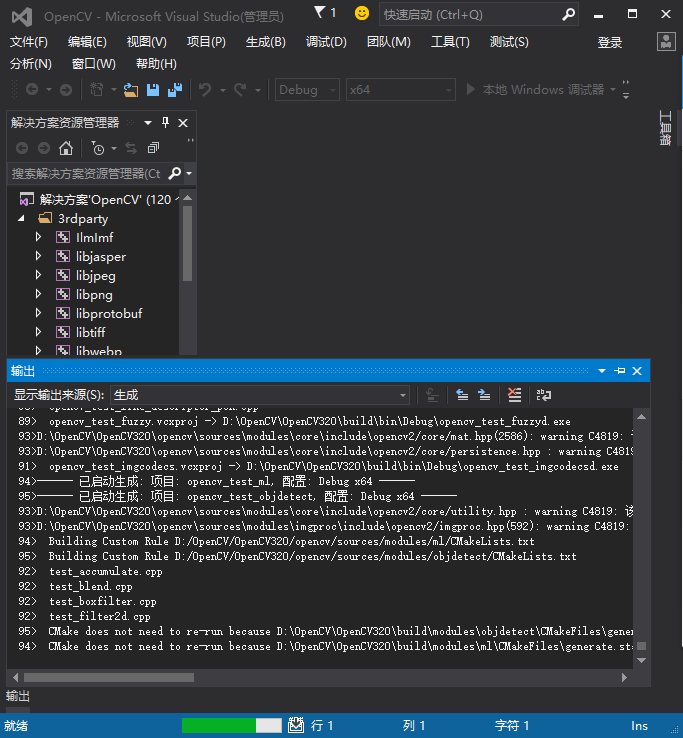683x738 pixels.
Task: Open the output source dropdown showing 生成
Action: point(260,395)
